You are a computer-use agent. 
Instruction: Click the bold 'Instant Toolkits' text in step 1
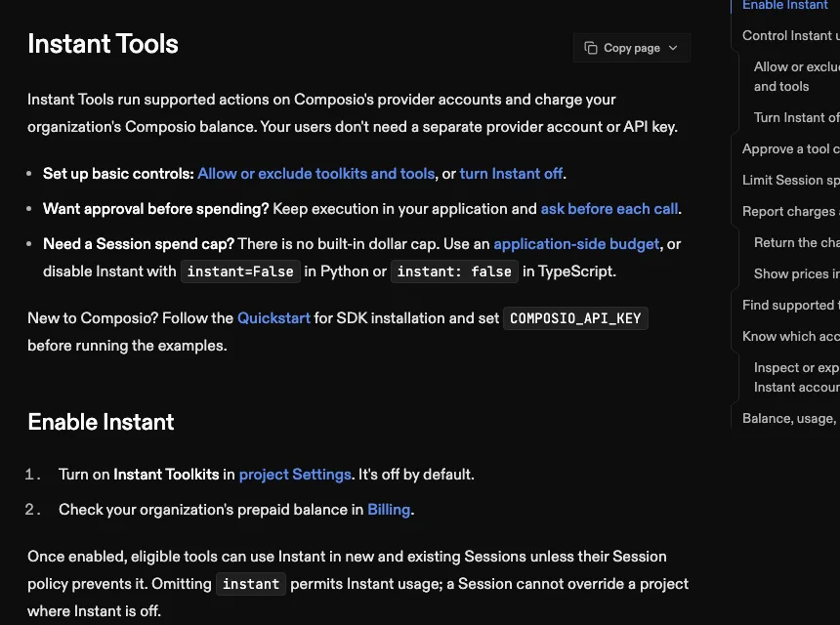166,475
